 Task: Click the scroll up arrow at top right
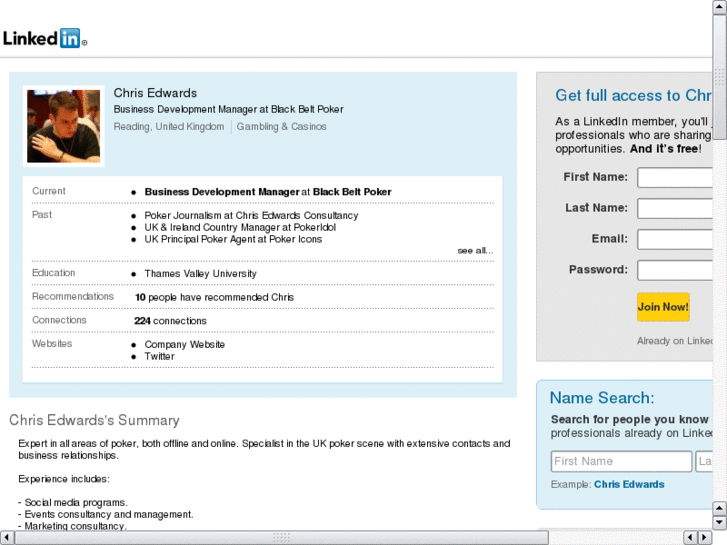point(719,7)
